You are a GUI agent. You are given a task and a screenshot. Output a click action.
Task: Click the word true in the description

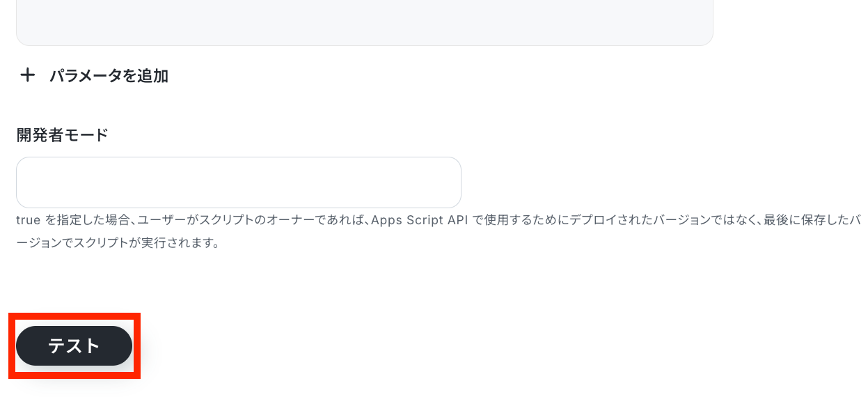[x=29, y=221]
